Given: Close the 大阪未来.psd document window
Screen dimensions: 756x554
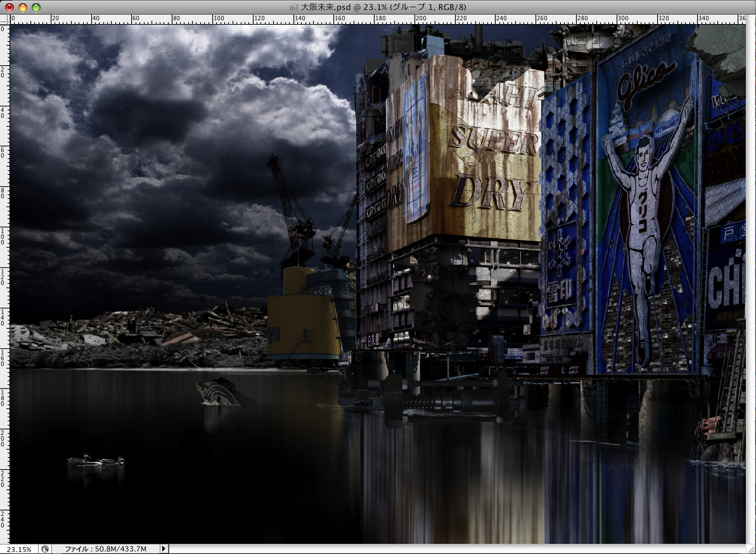Looking at the screenshot, I should click(9, 7).
